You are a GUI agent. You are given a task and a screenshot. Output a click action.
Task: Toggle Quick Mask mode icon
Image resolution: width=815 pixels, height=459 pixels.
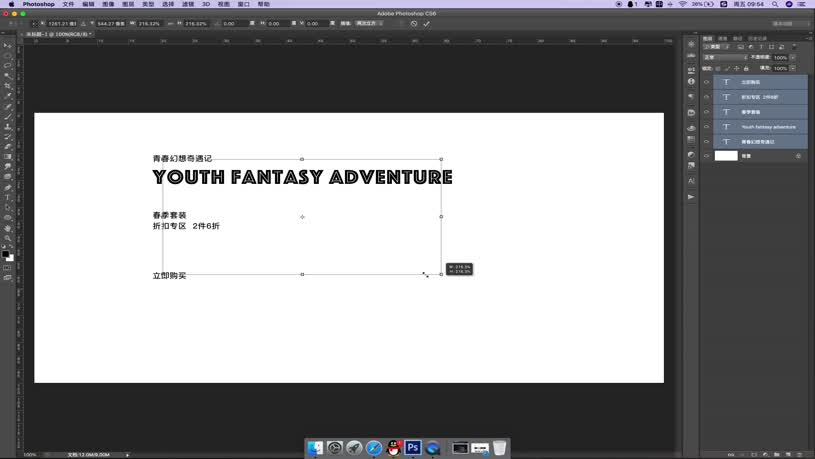[x=7, y=268]
